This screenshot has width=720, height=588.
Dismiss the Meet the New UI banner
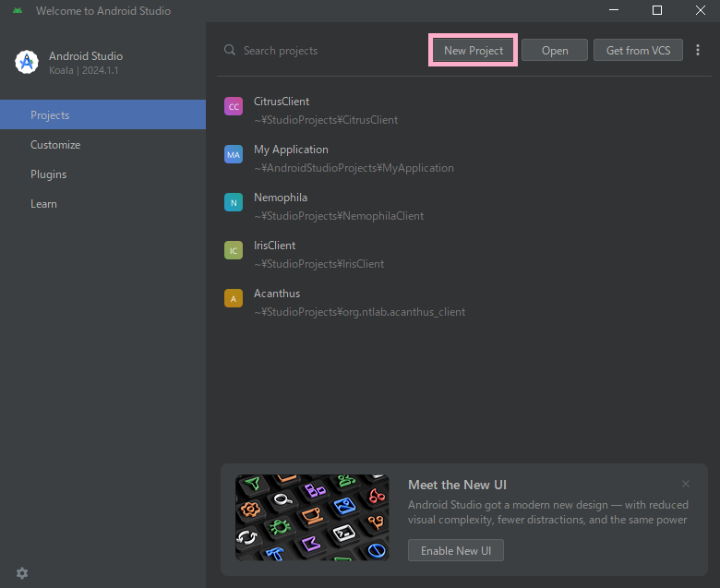686,484
